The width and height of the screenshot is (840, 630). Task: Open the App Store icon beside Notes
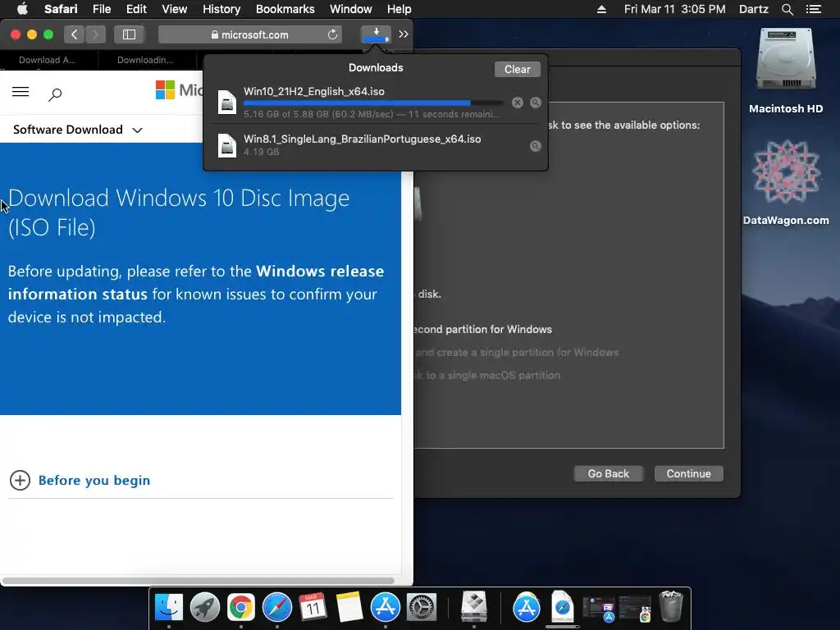click(386, 608)
